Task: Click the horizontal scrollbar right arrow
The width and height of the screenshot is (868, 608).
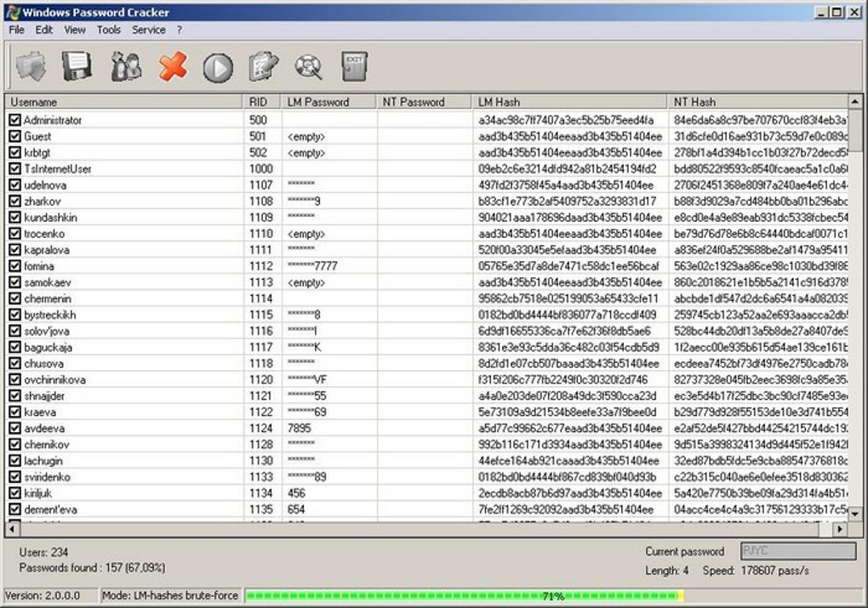Action: (x=840, y=529)
